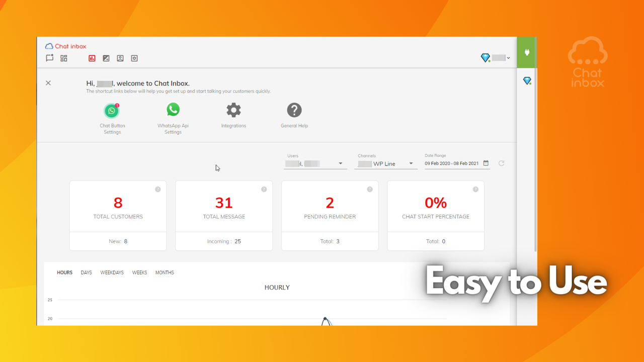The width and height of the screenshot is (644, 362).
Task: Click the 8 Total Customers value
Action: coord(118,203)
